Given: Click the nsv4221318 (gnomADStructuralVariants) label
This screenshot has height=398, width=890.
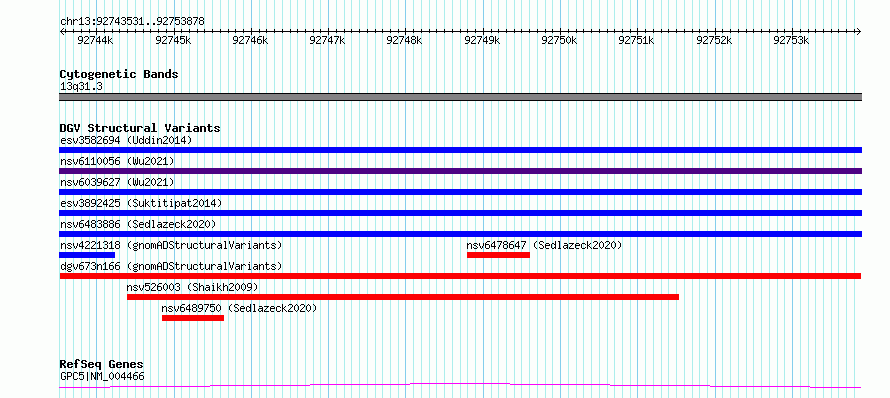Looking at the screenshot, I should [171, 245].
